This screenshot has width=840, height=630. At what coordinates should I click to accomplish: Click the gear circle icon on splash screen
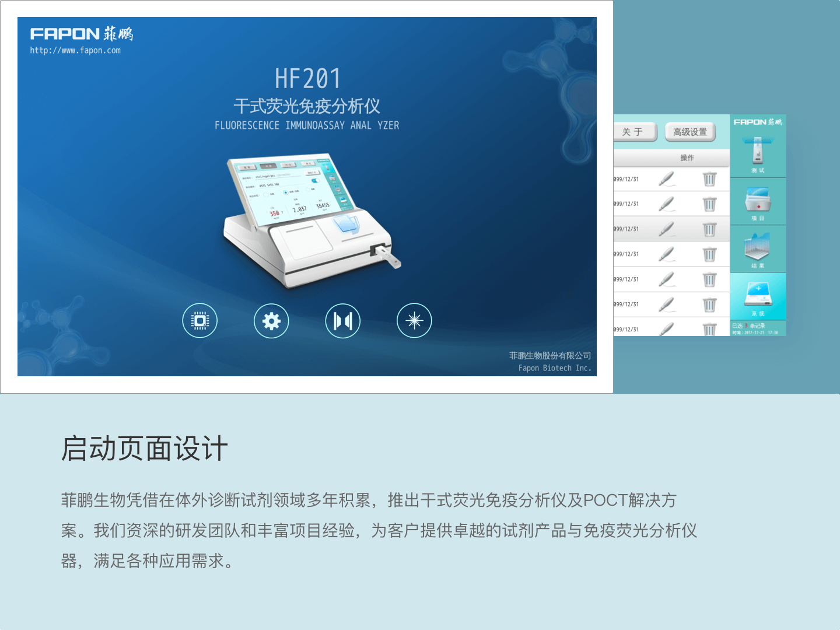[271, 320]
